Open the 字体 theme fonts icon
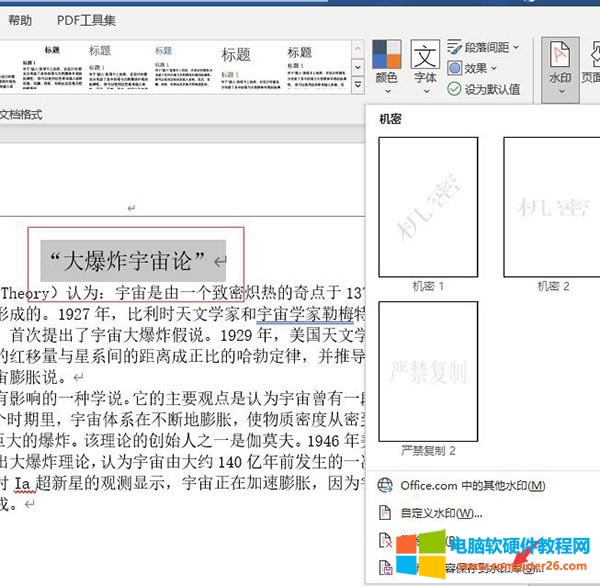Screen dimensions: 600x586 click(425, 56)
